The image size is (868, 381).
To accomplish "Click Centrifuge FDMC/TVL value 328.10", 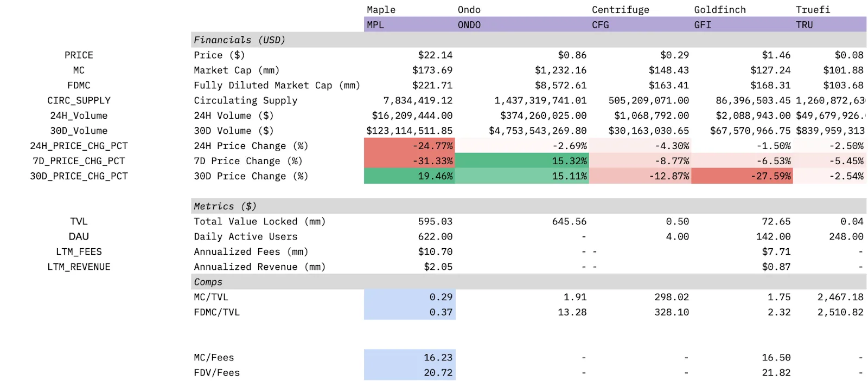I will 672,313.
